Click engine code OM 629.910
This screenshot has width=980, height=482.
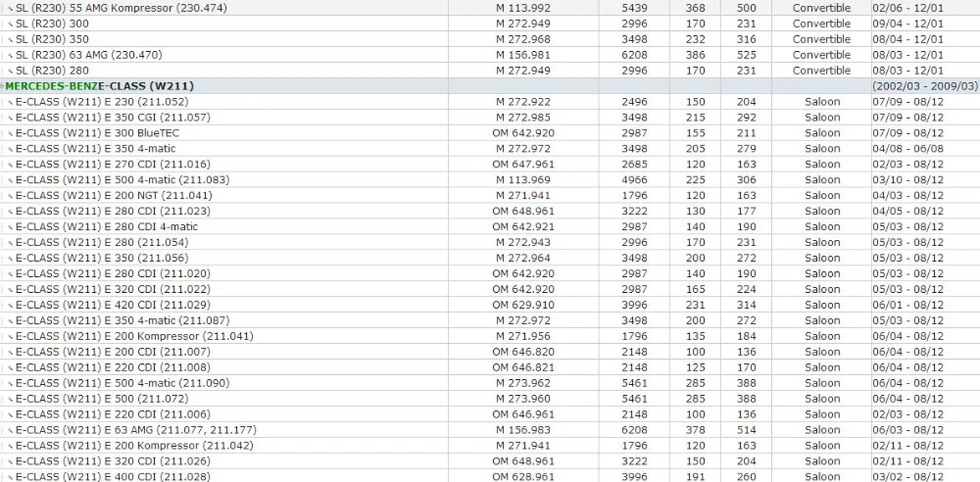tap(523, 305)
